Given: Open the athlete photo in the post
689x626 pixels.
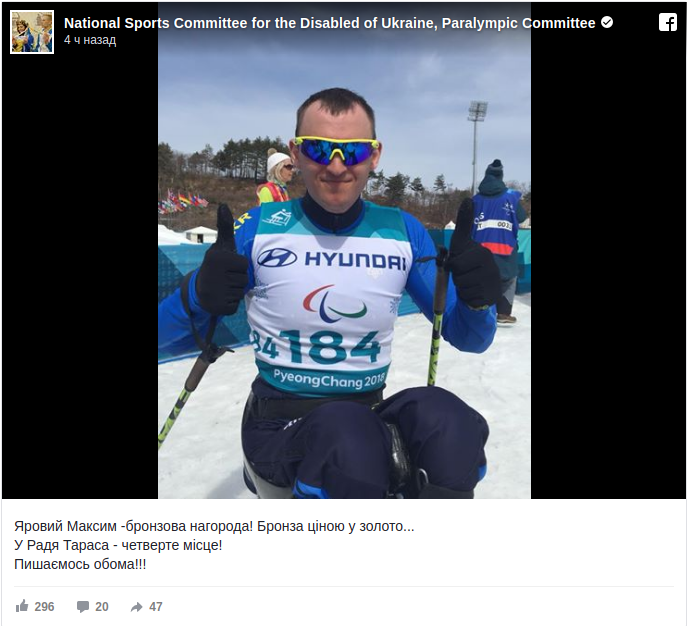Looking at the screenshot, I should (344, 250).
